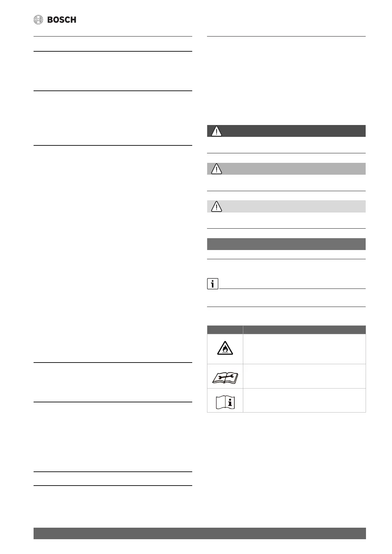Click the square info 'i' icon
This screenshot has height=554, width=392.
(213, 284)
